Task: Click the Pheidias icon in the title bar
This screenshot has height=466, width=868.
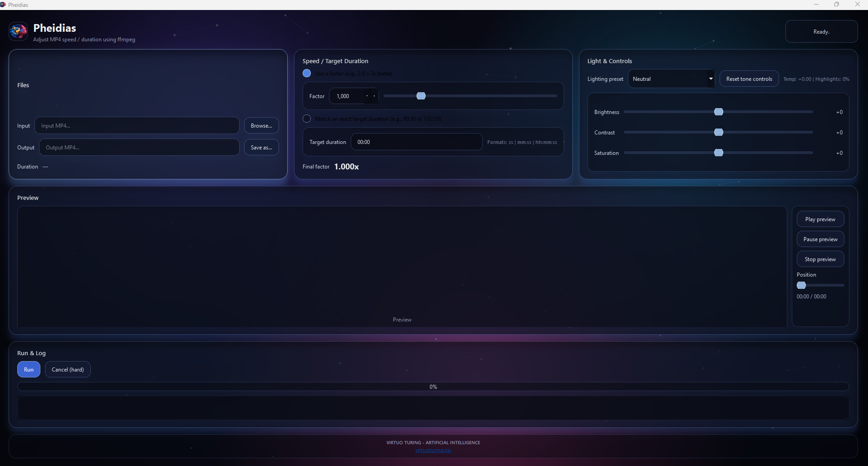Action: coord(4,5)
